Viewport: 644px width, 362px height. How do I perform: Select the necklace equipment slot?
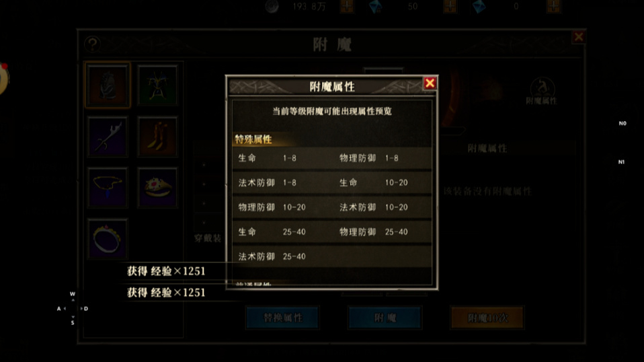108,187
